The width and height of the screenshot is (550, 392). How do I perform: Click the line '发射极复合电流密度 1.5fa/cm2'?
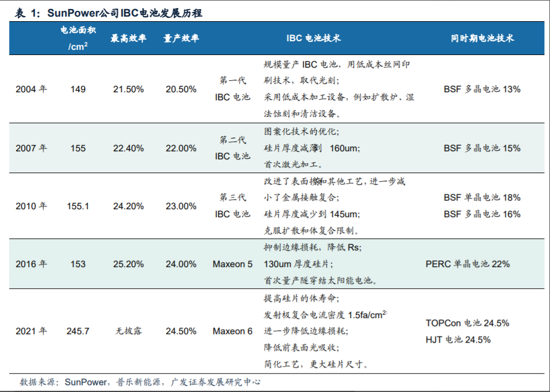pos(325,315)
